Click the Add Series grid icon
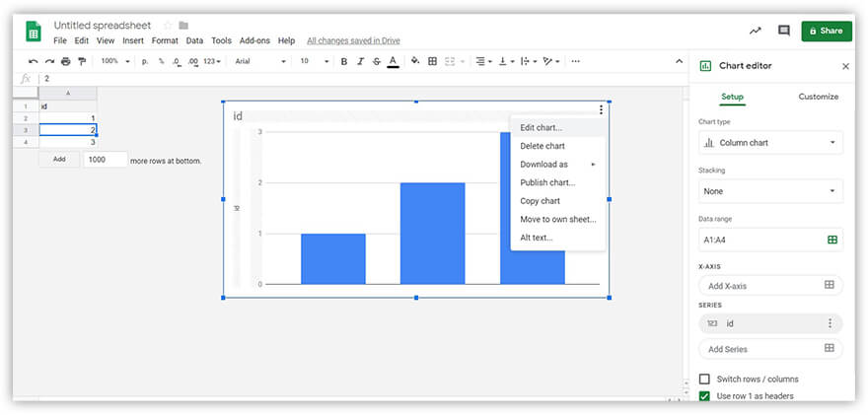This screenshot has width=868, height=415. tap(829, 348)
